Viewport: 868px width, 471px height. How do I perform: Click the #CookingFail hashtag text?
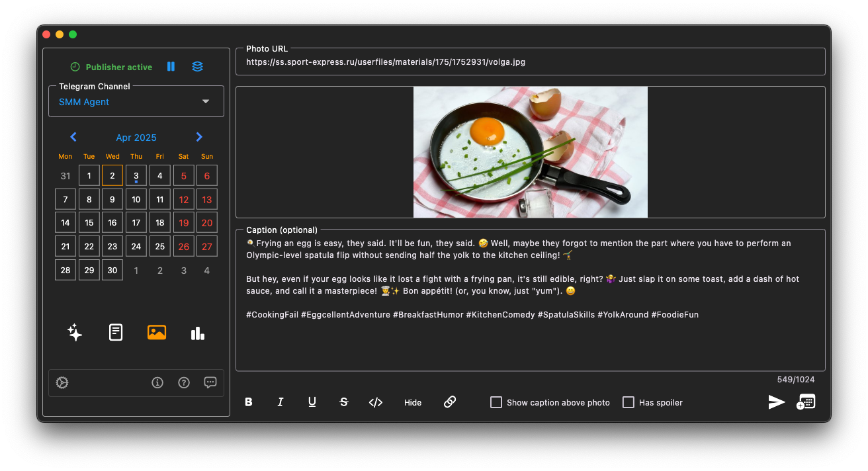coord(272,315)
